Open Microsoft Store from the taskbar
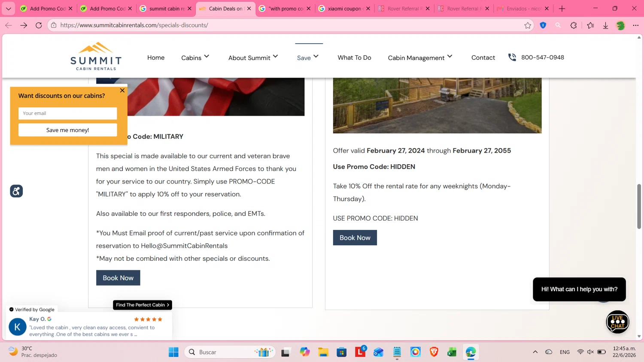 [342, 352]
